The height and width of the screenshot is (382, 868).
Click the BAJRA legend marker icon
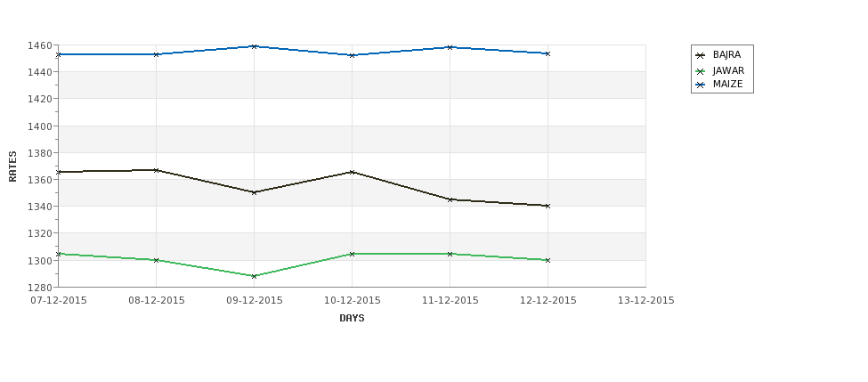(701, 55)
